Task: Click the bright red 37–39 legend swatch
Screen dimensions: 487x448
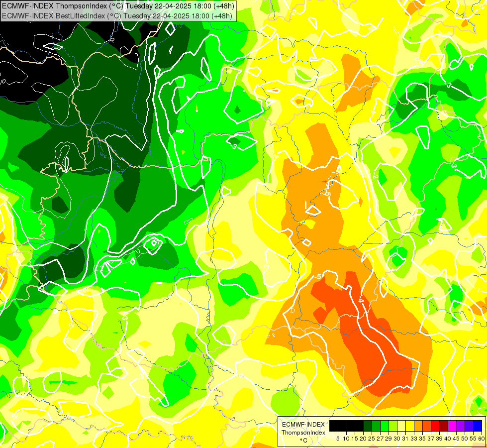Action: click(435, 426)
